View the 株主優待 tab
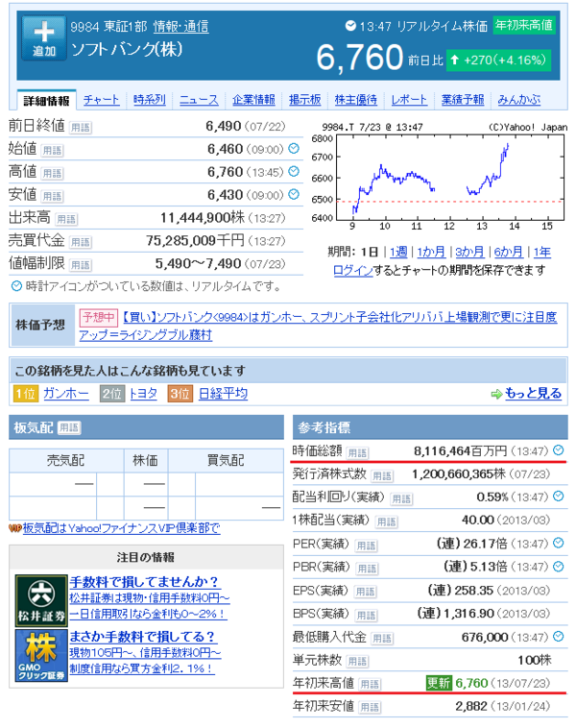 coord(356,100)
